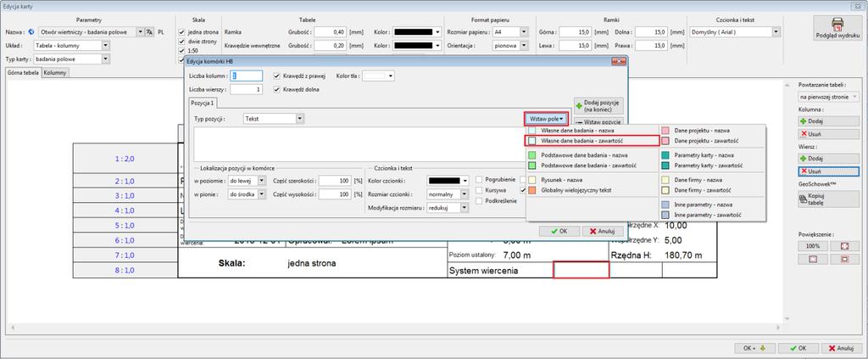Click fit-all zoom icon beside 100%
The image size is (868, 359).
(x=844, y=245)
